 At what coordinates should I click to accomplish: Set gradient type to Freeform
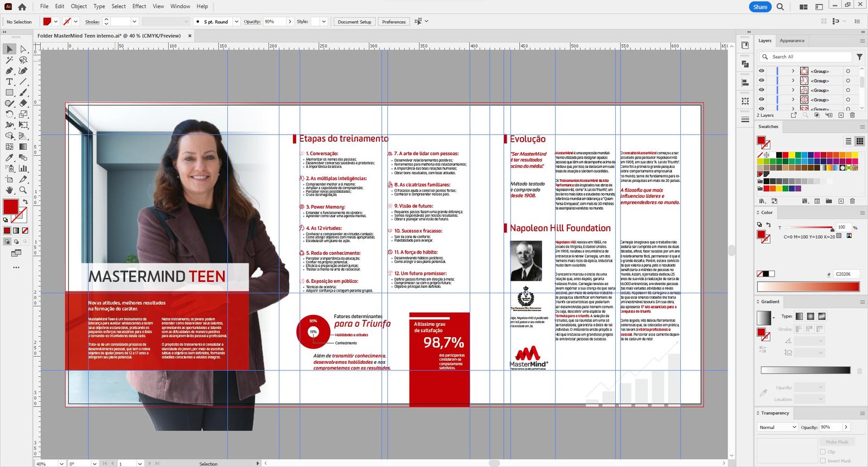tap(822, 316)
